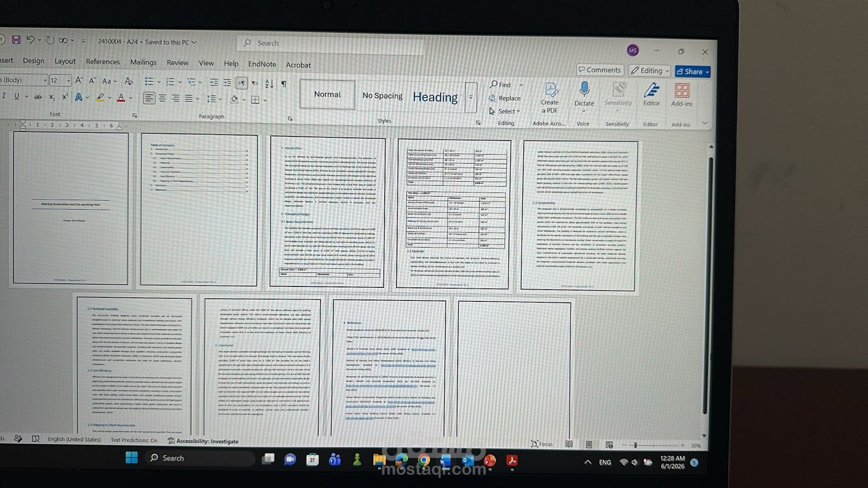Apply a numbered list
The image size is (868, 488).
170,82
